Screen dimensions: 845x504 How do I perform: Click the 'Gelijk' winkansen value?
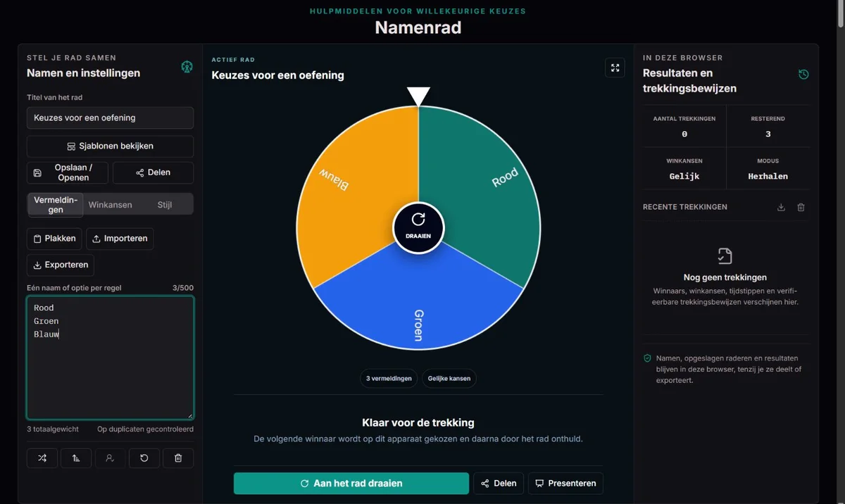pos(684,177)
